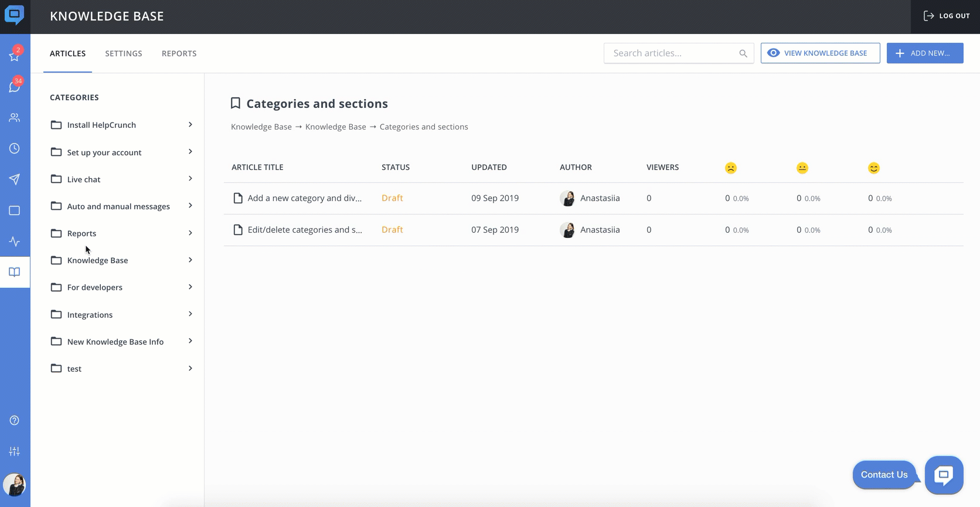980x507 pixels.
Task: Open the starred items sidebar icon
Action: click(15, 56)
